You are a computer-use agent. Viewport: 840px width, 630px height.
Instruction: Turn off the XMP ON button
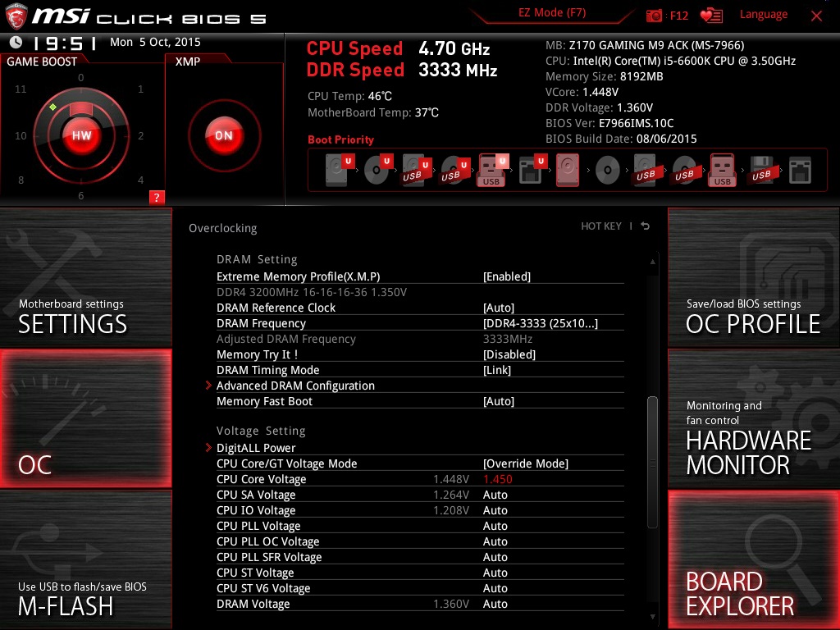[x=224, y=135]
